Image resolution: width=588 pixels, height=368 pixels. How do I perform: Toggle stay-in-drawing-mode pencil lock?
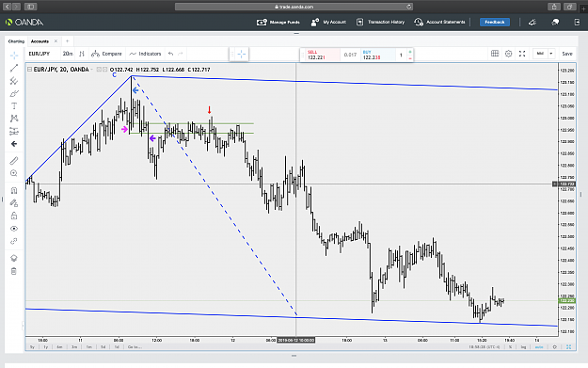click(x=14, y=203)
